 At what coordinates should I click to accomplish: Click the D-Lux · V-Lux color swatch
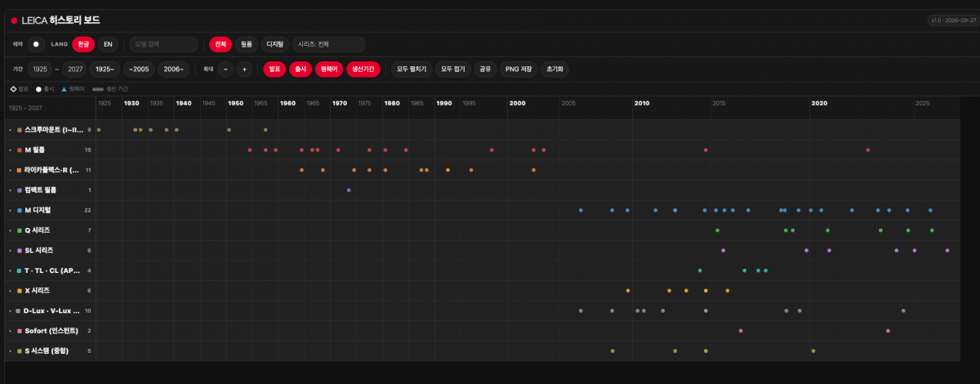tap(19, 310)
